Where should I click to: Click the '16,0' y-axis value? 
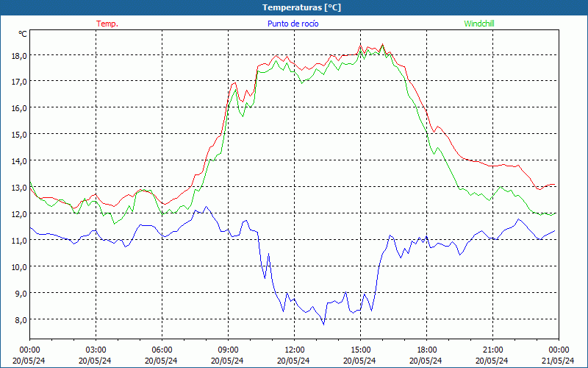(x=20, y=108)
